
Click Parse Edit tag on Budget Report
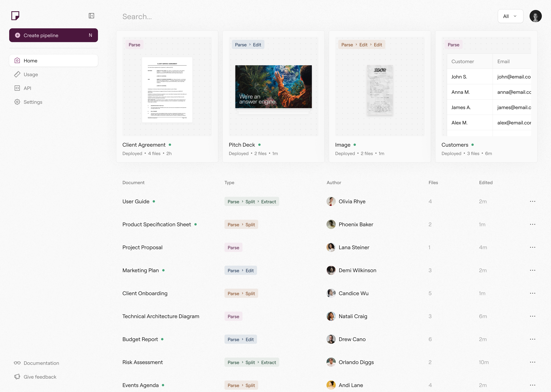tap(240, 339)
